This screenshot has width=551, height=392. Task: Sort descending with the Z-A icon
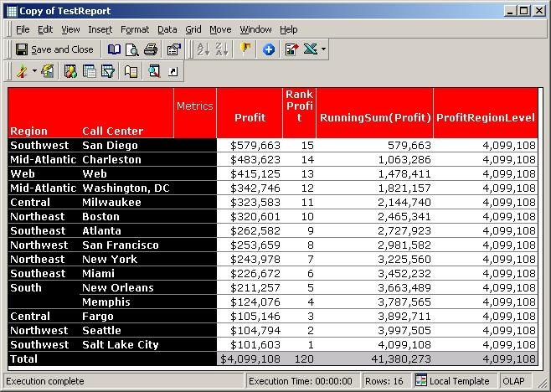223,49
